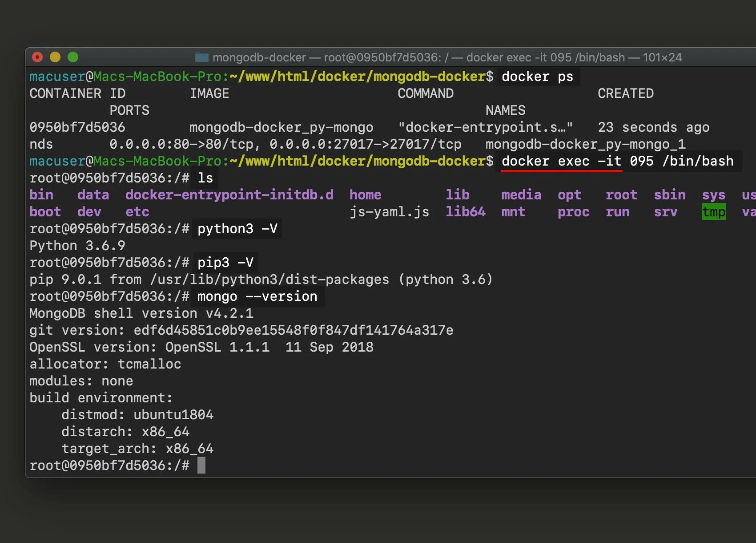Click the 'run' directory name
This screenshot has width=756, height=543.
618,212
